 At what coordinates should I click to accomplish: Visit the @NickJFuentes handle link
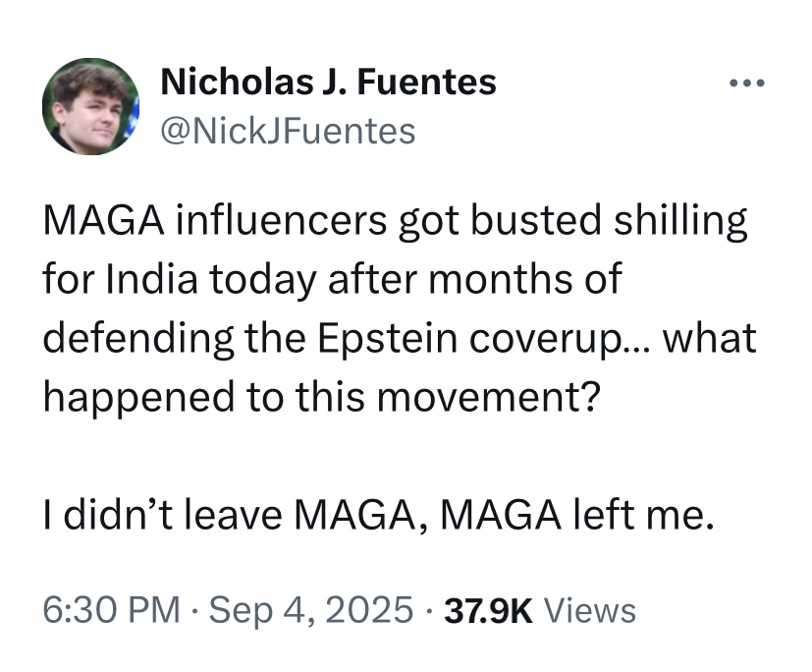[287, 130]
